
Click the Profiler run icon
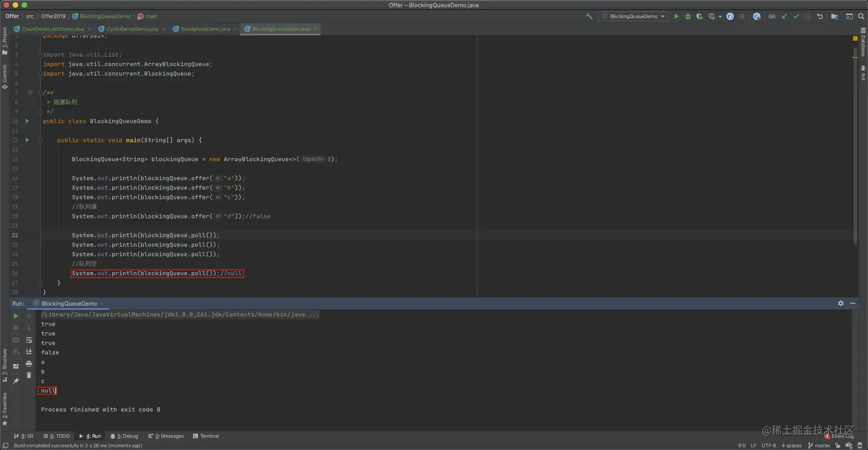click(x=712, y=16)
